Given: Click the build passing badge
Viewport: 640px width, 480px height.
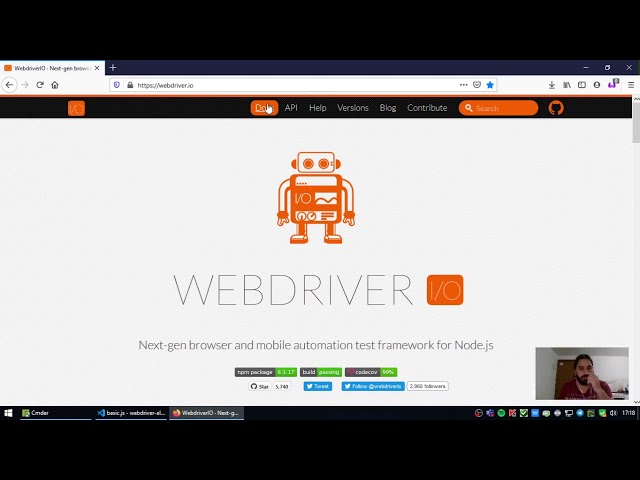Looking at the screenshot, I should point(321,372).
